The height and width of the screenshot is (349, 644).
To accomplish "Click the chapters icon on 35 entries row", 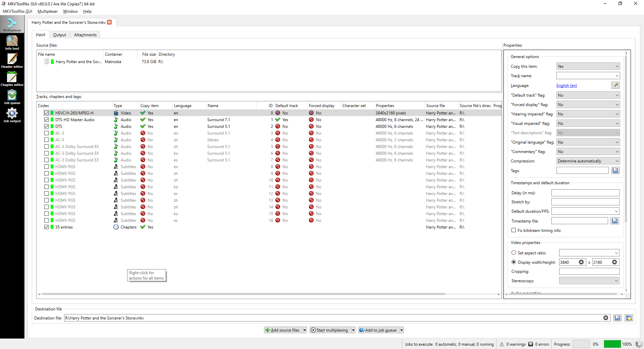I will 116,227.
